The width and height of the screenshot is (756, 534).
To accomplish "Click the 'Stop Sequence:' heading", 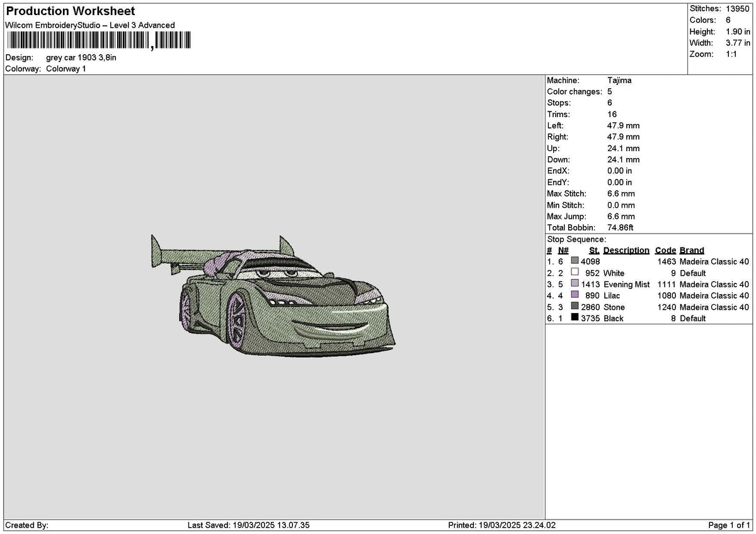I will pyautogui.click(x=576, y=239).
